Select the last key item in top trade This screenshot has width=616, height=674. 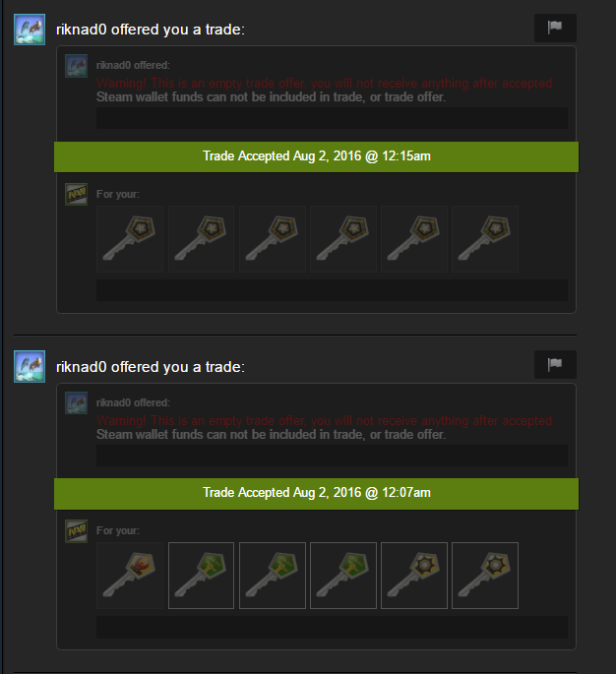tap(485, 239)
